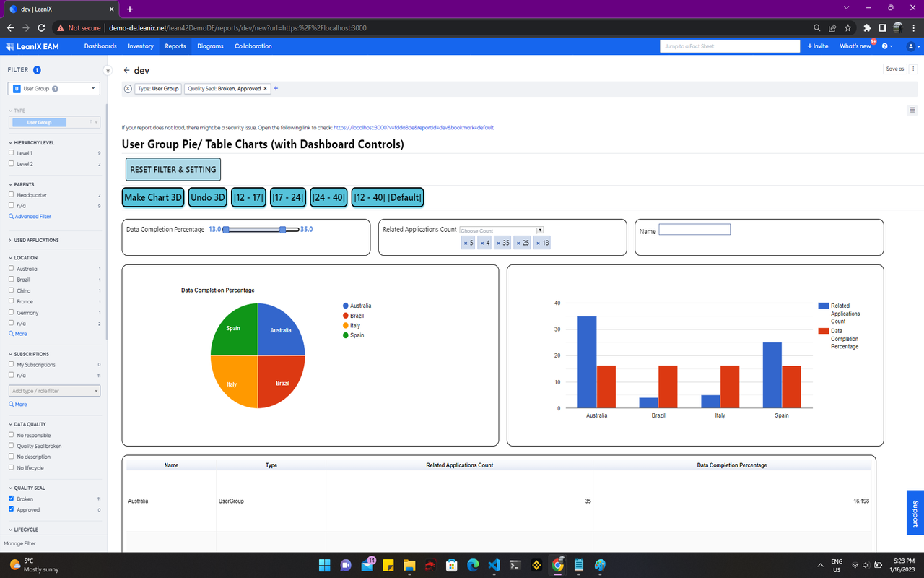Viewport: 924px width, 578px height.
Task: Click the Undo 3D button
Action: coord(208,197)
